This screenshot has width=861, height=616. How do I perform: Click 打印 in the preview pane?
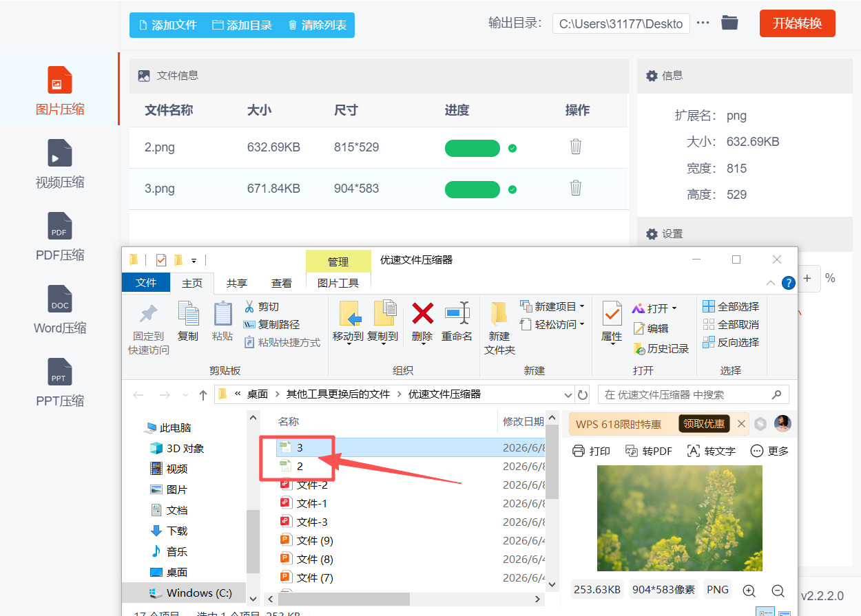coord(591,451)
